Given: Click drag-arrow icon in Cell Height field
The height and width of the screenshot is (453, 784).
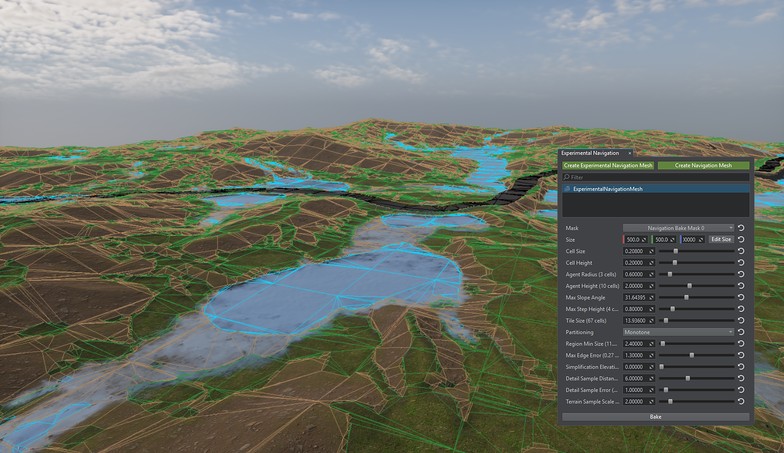Looking at the screenshot, I should tap(651, 263).
